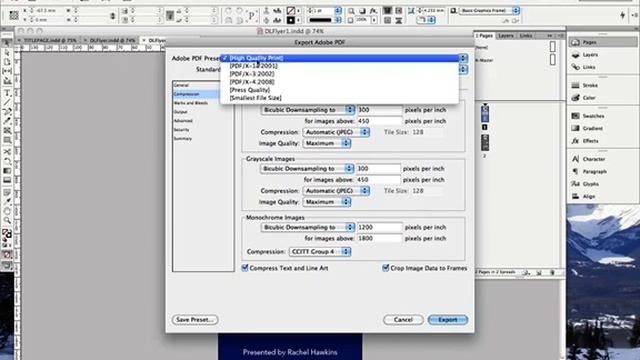Open Grayscale Images Image Quality dropdown
Image resolution: width=640 pixels, height=360 pixels.
327,202
